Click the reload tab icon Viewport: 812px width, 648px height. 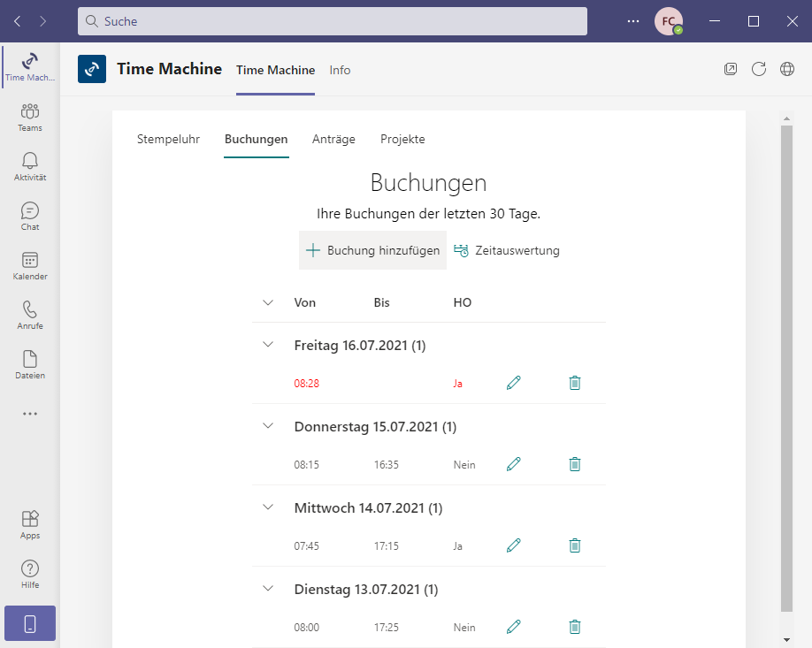(x=758, y=70)
